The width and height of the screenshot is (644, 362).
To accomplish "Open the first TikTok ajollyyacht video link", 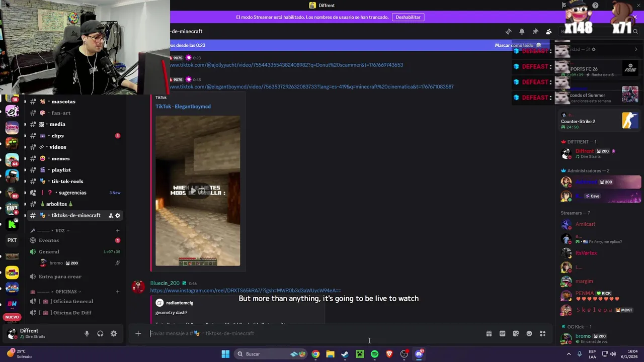I will pos(286,65).
